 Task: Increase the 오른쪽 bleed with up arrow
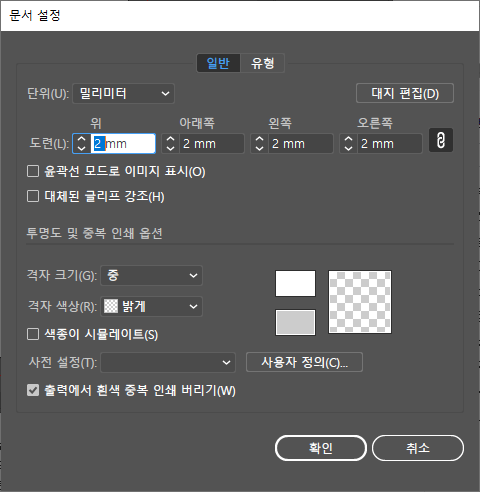point(349,139)
